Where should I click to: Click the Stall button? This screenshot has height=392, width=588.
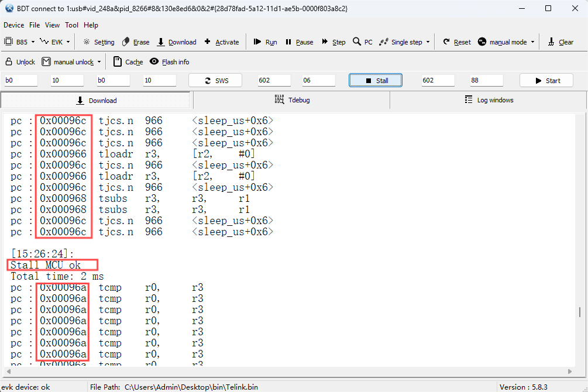tap(376, 80)
